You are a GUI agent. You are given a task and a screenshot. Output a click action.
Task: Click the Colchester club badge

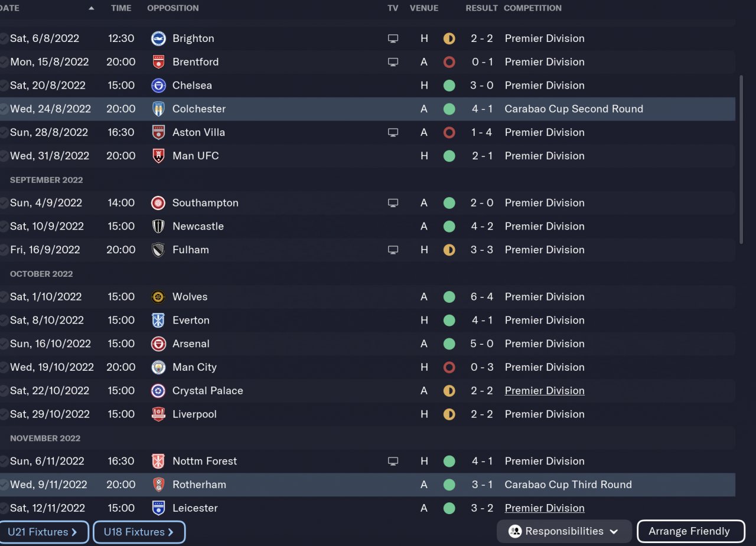point(158,109)
